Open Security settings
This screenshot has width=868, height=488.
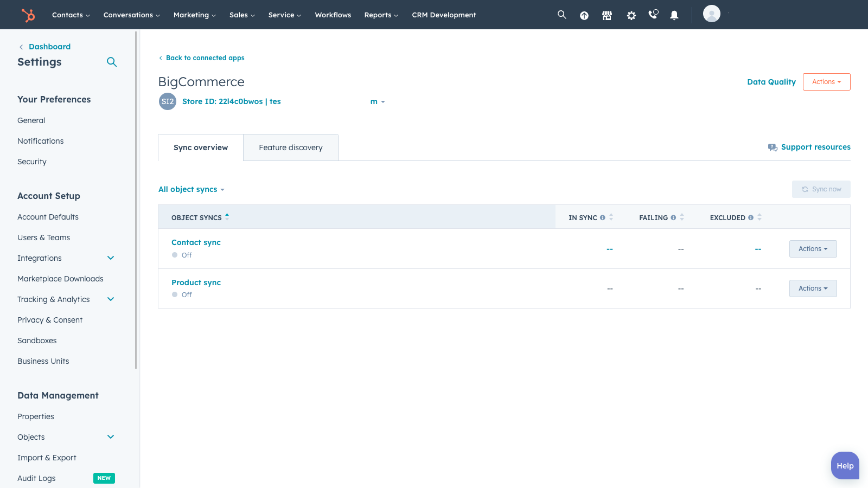point(32,162)
